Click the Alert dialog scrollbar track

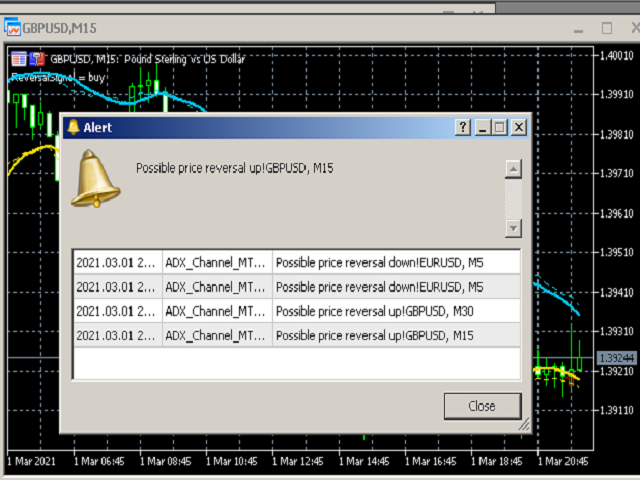tap(513, 199)
